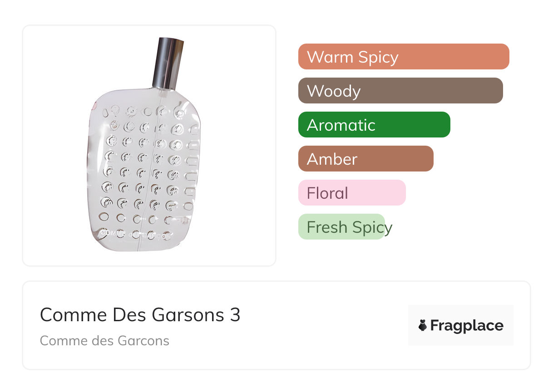Open the Comme des Garcons brand link
This screenshot has height=392, width=553.
click(x=104, y=341)
